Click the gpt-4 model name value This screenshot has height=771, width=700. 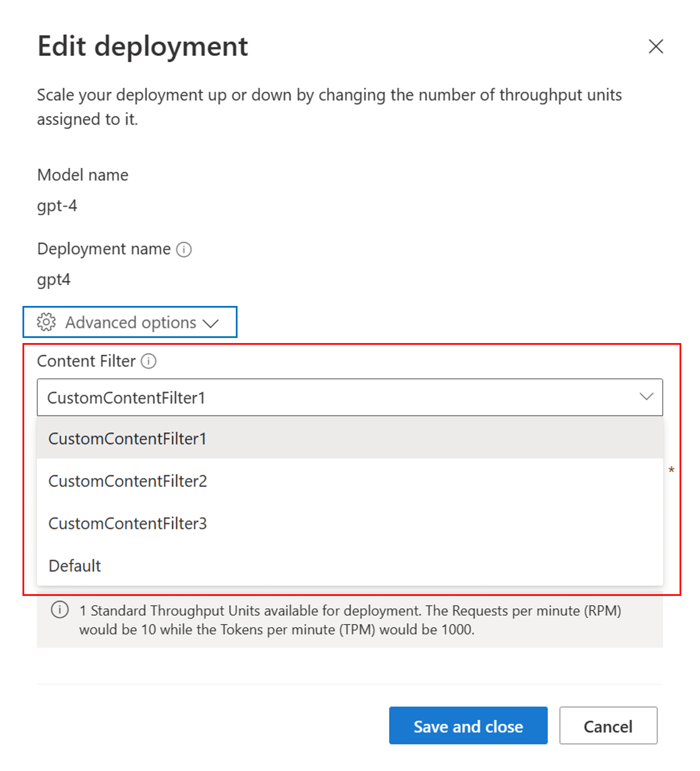(x=57, y=206)
